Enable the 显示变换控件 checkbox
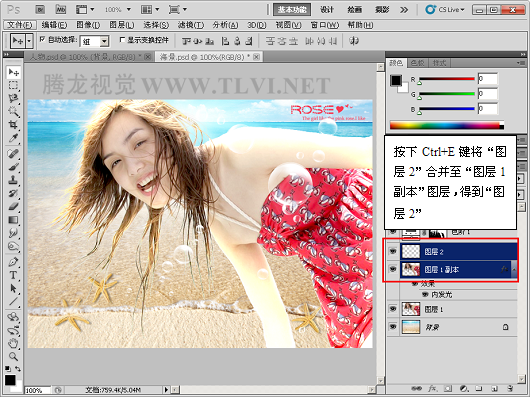530x397 pixels. coord(122,40)
